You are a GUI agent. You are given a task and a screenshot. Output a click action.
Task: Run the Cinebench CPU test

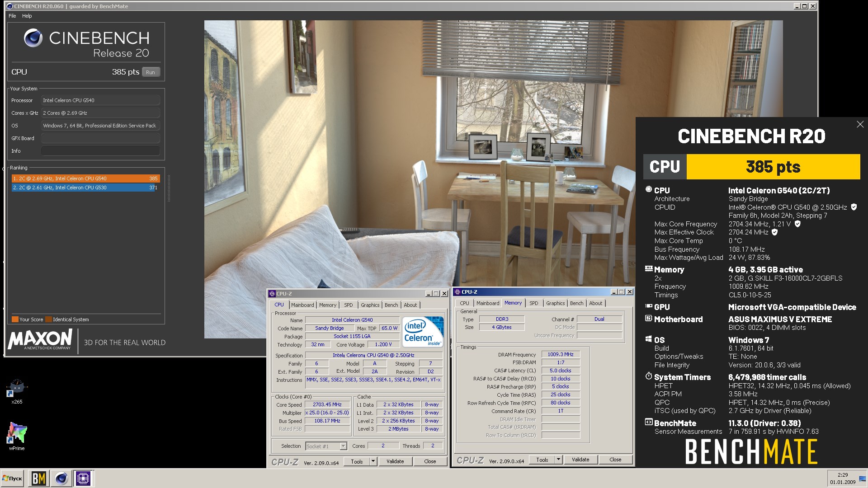(151, 72)
